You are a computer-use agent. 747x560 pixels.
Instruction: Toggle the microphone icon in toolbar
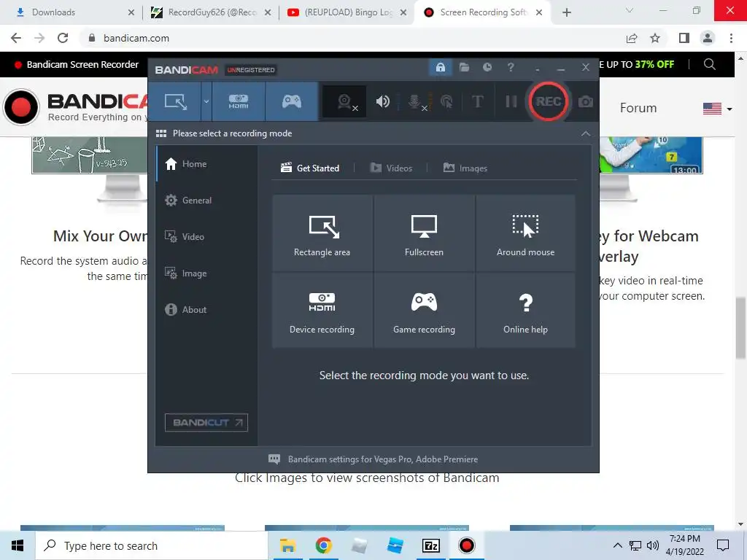point(415,101)
